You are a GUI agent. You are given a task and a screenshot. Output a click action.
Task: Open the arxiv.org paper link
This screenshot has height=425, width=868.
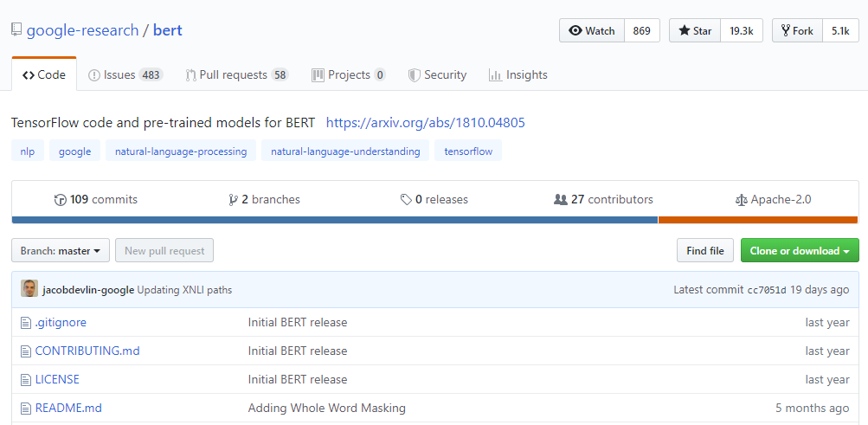(x=425, y=123)
